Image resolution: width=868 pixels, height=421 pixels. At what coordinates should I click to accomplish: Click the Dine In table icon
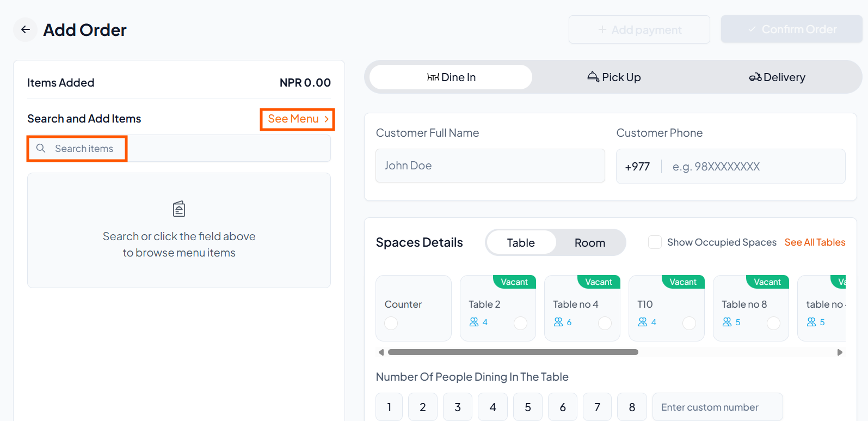pyautogui.click(x=433, y=77)
